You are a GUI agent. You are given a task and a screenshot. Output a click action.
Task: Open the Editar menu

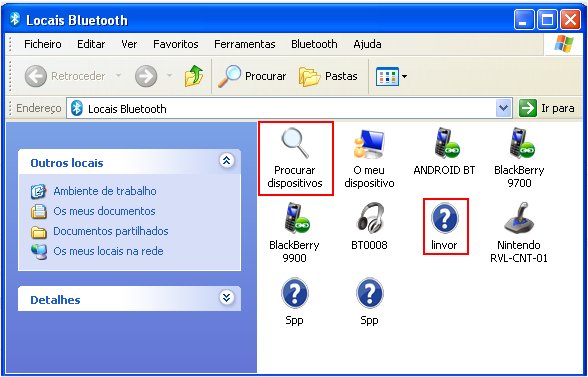tap(91, 44)
